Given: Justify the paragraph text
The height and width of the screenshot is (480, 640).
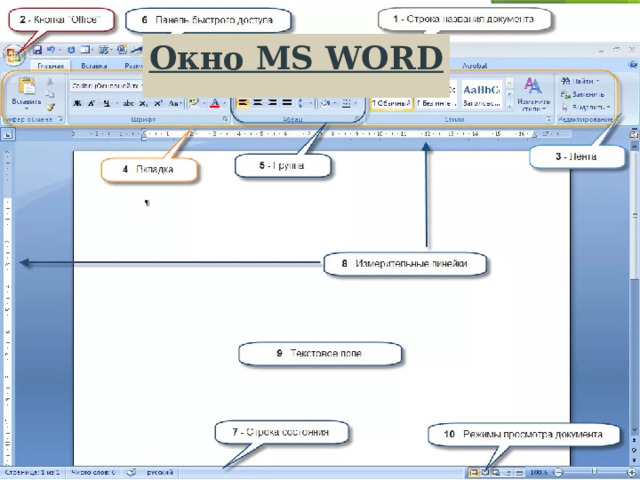Looking at the screenshot, I should tap(287, 103).
